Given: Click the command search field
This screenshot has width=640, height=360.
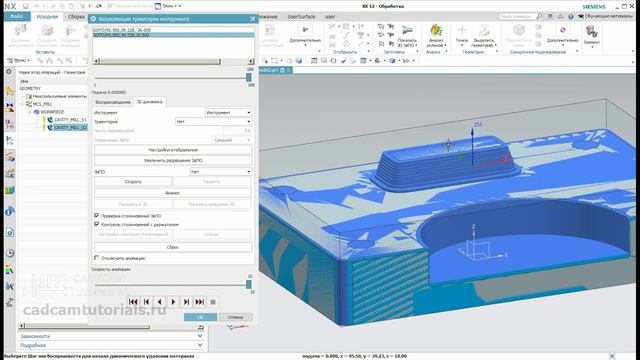Looking at the screenshot, I should 518,16.
